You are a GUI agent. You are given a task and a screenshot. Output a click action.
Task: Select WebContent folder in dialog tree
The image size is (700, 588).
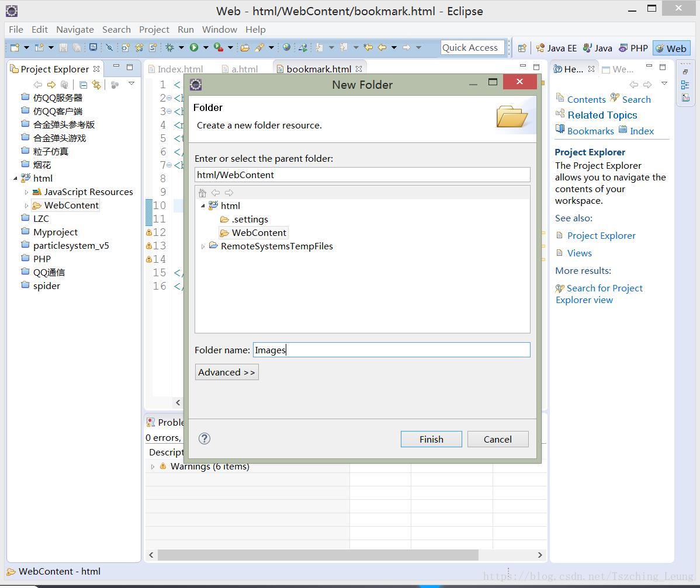253,233
